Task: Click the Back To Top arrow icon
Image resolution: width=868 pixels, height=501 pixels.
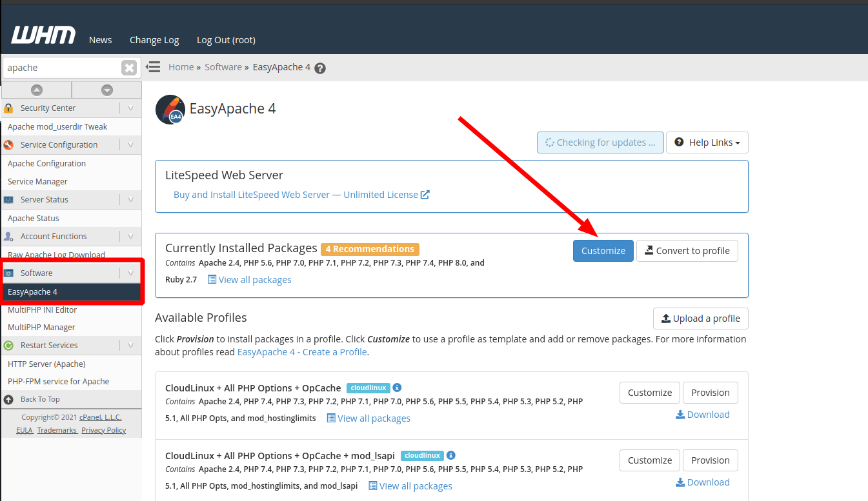Action: point(9,399)
